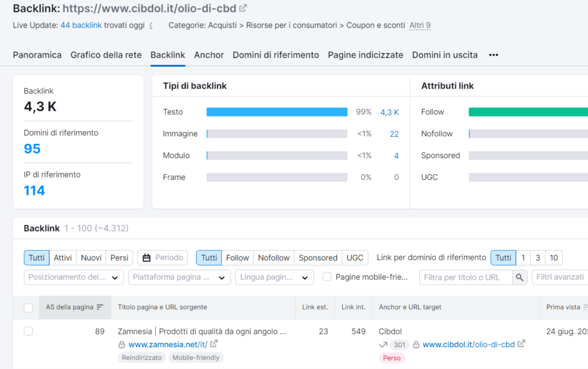Expand the Lingua pagina dropdown
This screenshot has width=588, height=369.
coord(274,278)
